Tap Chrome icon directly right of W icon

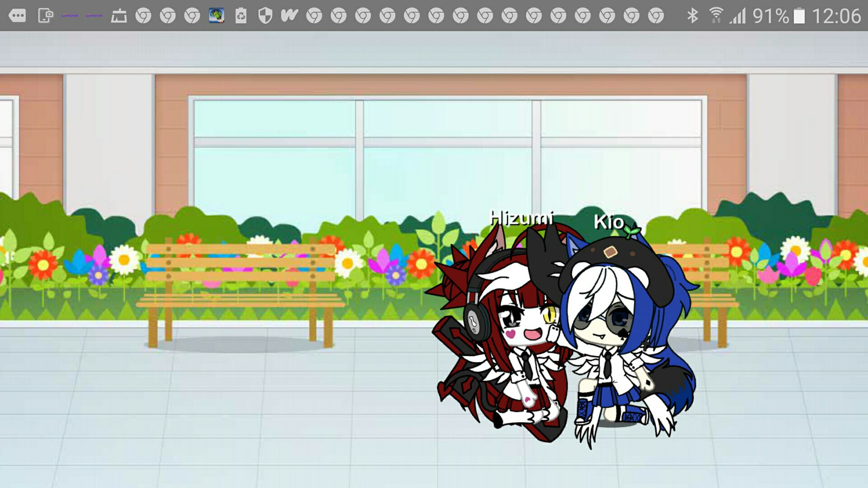click(x=314, y=16)
